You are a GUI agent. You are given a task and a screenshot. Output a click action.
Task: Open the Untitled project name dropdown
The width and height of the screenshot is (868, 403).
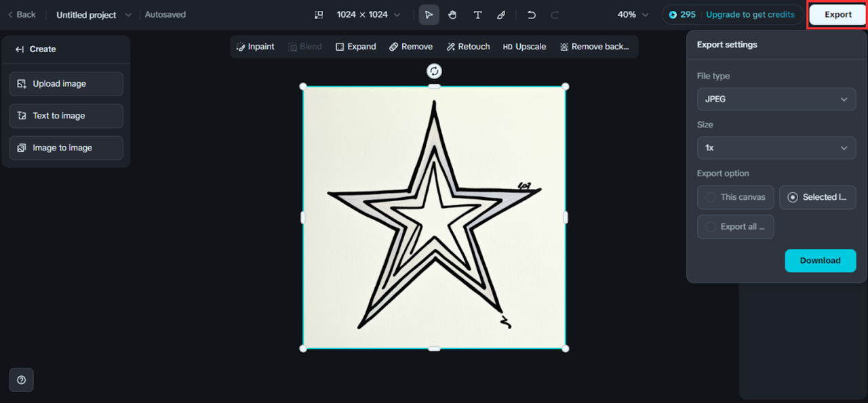94,14
